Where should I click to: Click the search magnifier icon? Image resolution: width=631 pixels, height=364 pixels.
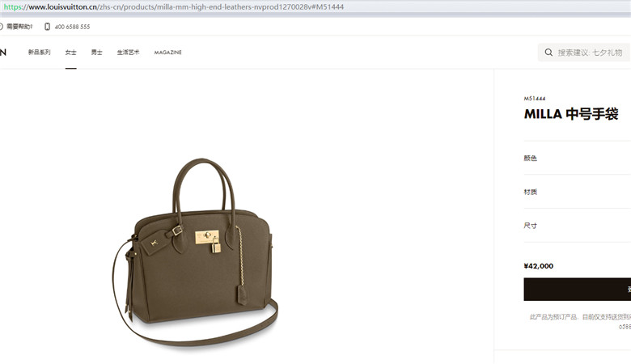pyautogui.click(x=548, y=53)
